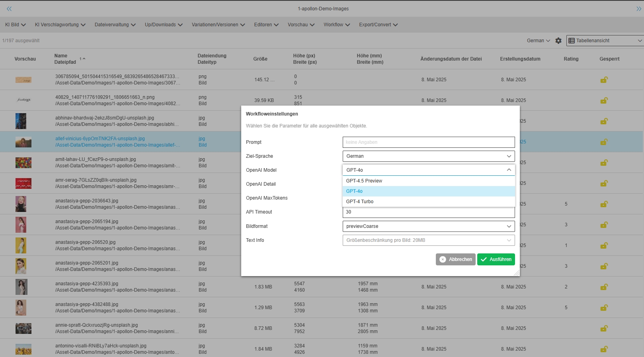644x357 pixels.
Task: Expand the Bildformat previewCoarse dropdown
Action: pos(428,226)
